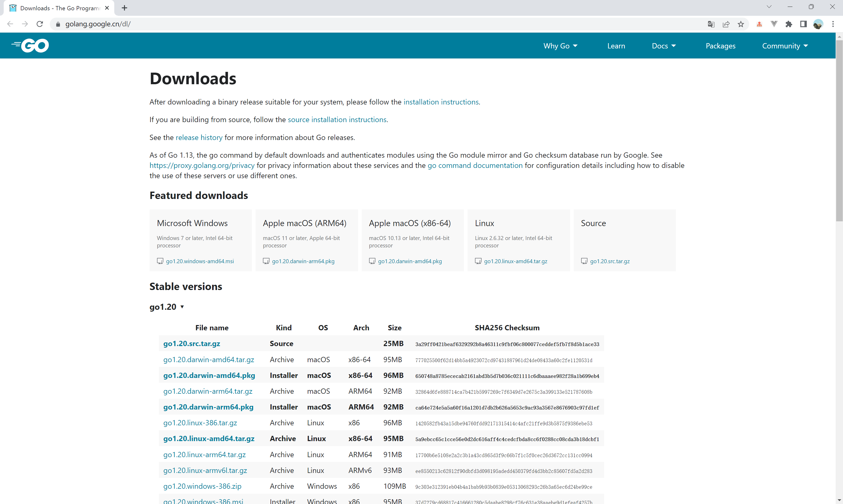The height and width of the screenshot is (504, 843).
Task: Click the user profile avatar
Action: [x=818, y=24]
